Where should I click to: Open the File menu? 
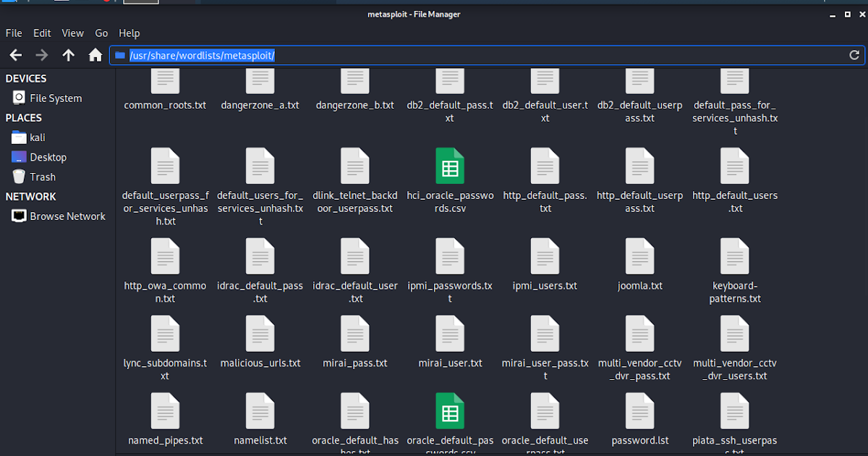13,33
